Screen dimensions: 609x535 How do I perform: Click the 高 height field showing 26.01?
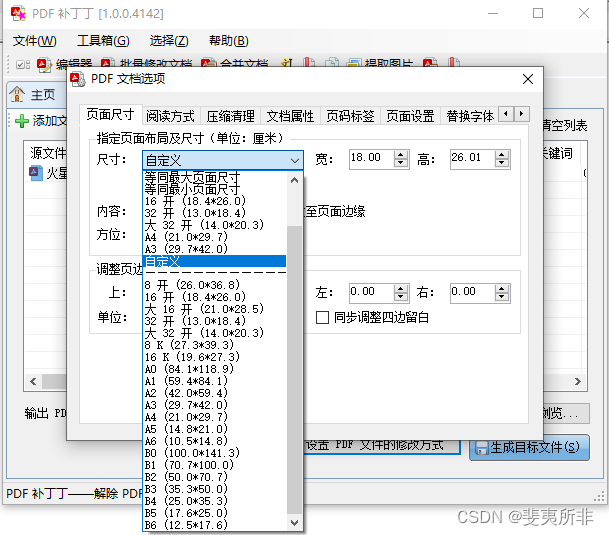click(472, 159)
